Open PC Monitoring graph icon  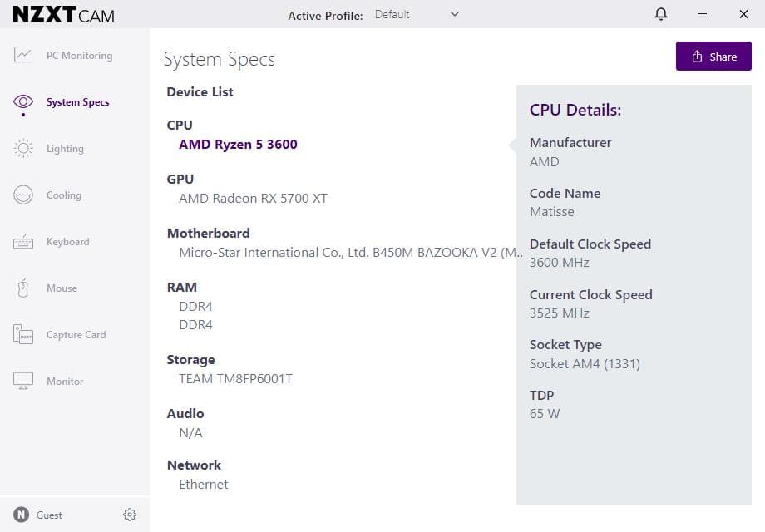tap(23, 55)
